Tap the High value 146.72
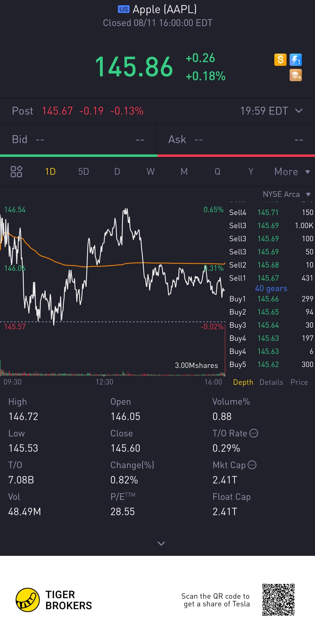The image size is (315, 644). pos(23,416)
